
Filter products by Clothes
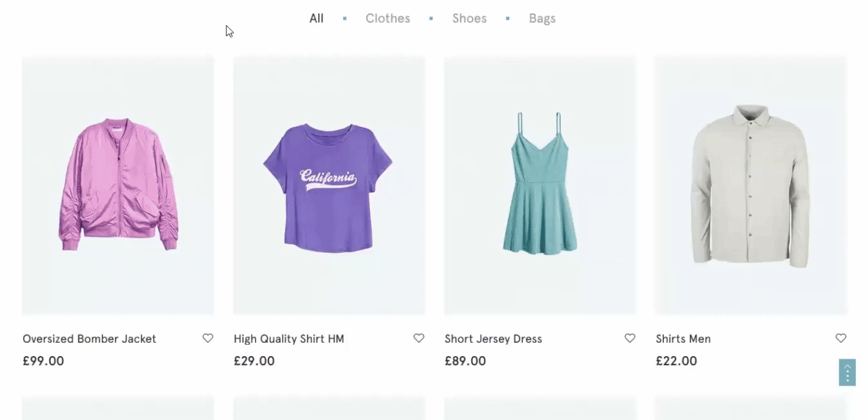(x=387, y=18)
